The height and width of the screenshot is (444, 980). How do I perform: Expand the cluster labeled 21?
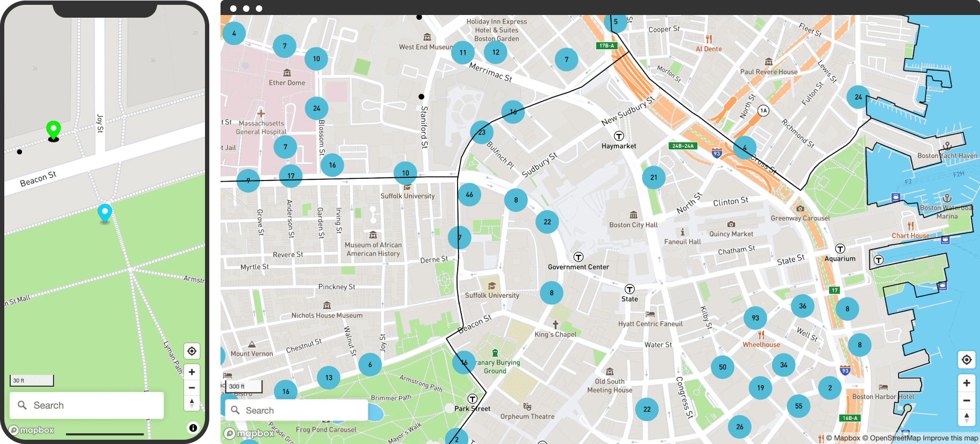pos(654,177)
